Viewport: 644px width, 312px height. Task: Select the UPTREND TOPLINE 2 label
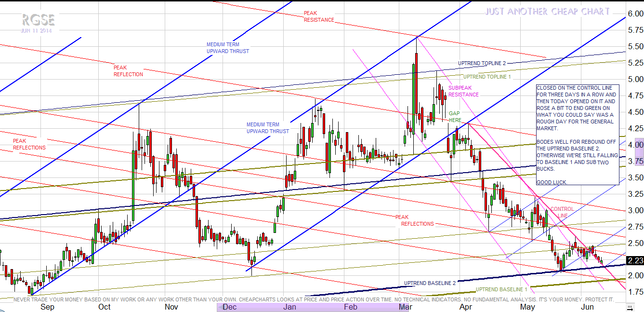pos(482,63)
